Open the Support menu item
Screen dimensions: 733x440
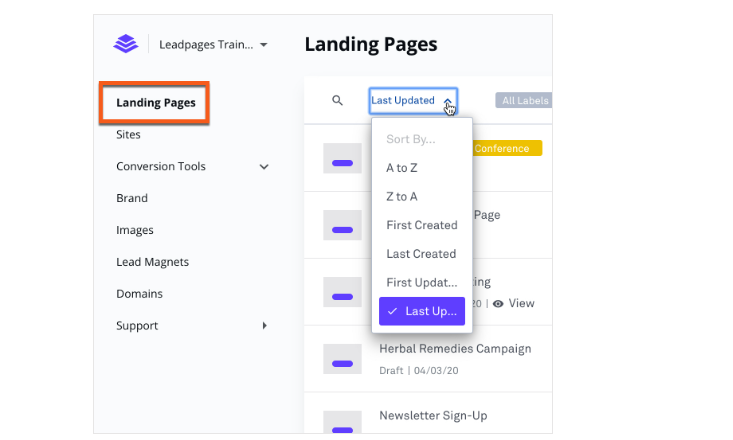click(137, 325)
